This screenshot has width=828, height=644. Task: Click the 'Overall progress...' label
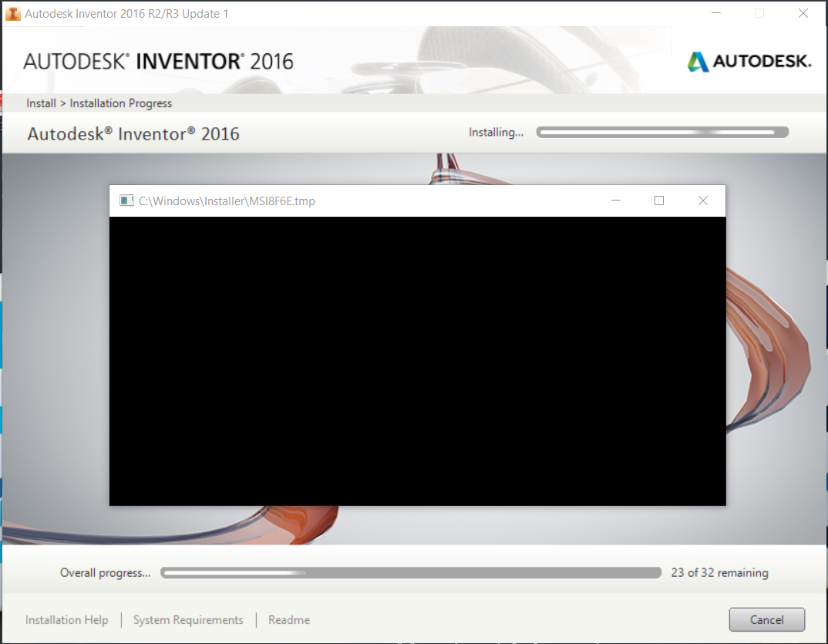(x=105, y=573)
